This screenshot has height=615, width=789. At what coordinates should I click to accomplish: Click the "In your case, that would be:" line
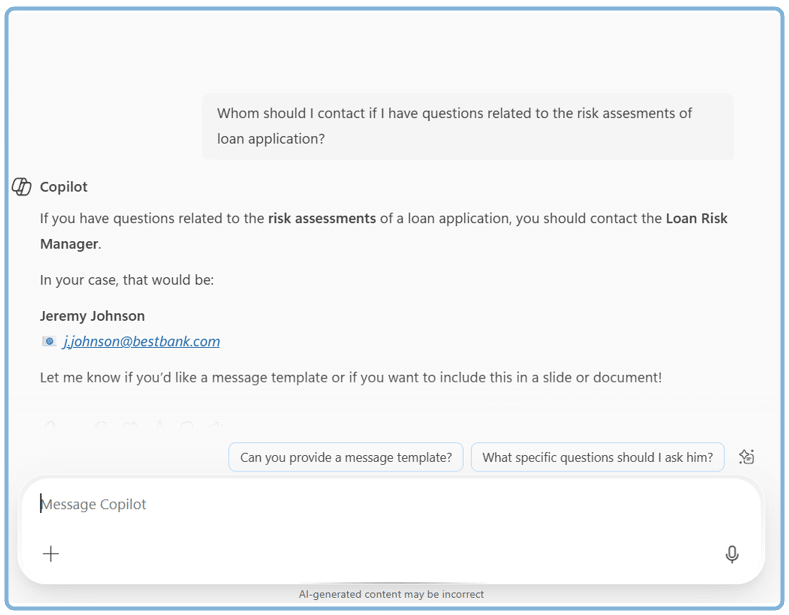(x=127, y=280)
